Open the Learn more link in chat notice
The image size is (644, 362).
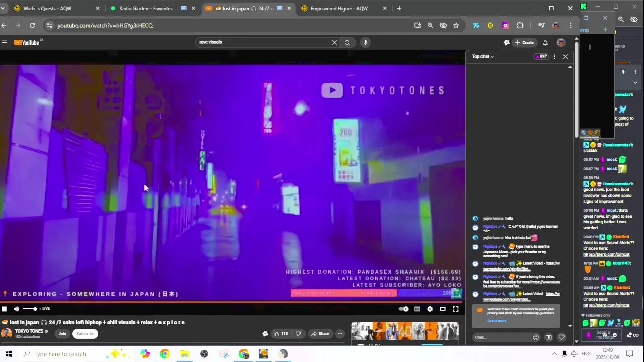[497, 321]
